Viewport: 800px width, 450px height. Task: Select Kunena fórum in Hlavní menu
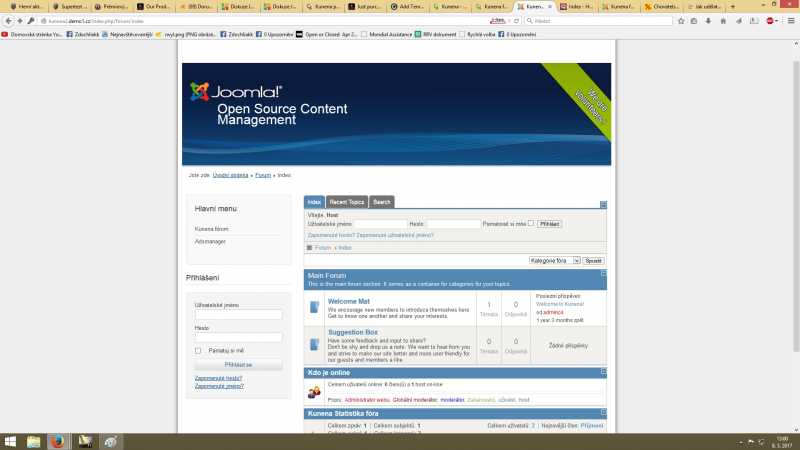point(211,229)
